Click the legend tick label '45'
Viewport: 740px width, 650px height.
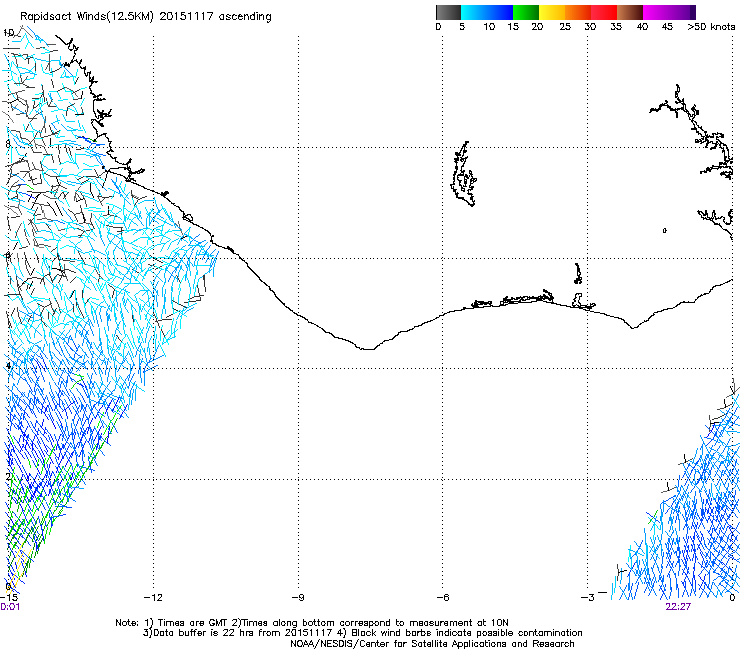point(667,27)
